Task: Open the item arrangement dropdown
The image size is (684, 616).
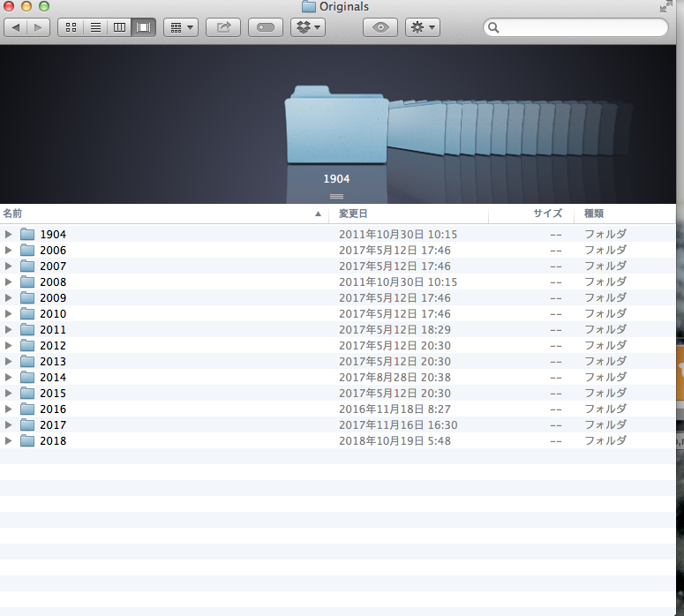Action: pyautogui.click(x=181, y=27)
